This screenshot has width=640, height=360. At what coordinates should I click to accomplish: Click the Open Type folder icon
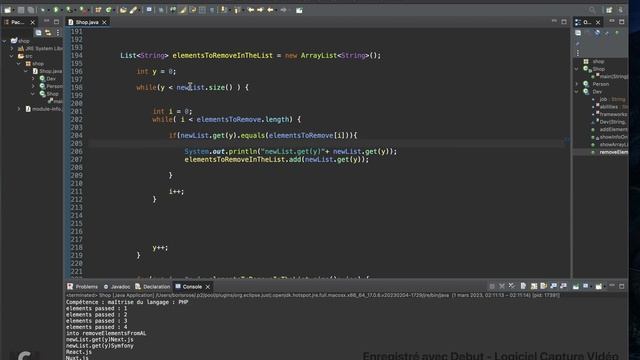pyautogui.click(x=123, y=10)
